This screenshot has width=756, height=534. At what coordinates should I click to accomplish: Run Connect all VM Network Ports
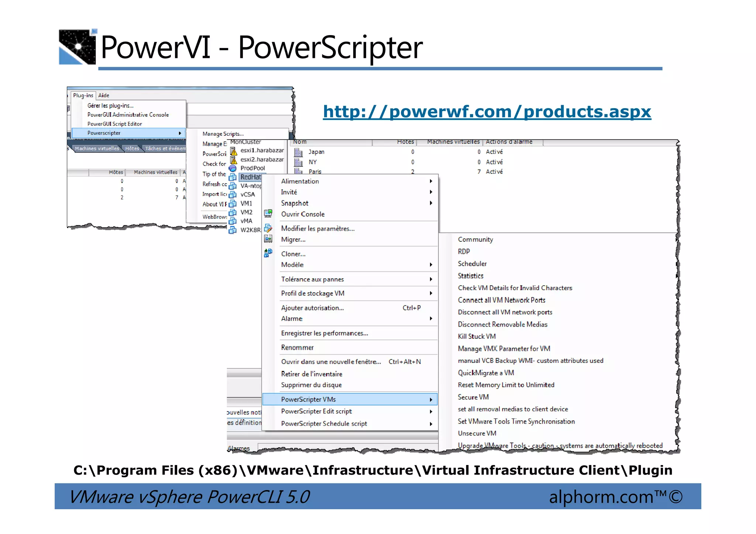pos(502,300)
